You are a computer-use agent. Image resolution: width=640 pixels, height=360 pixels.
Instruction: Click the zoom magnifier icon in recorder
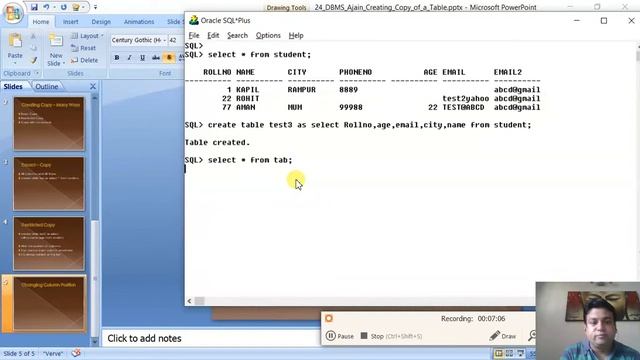(532, 336)
